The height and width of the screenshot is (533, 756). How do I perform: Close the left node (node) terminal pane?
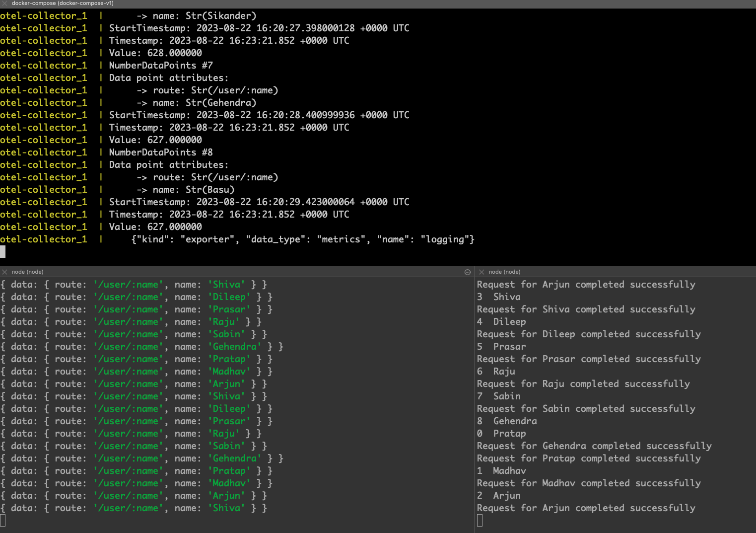tap(4, 272)
